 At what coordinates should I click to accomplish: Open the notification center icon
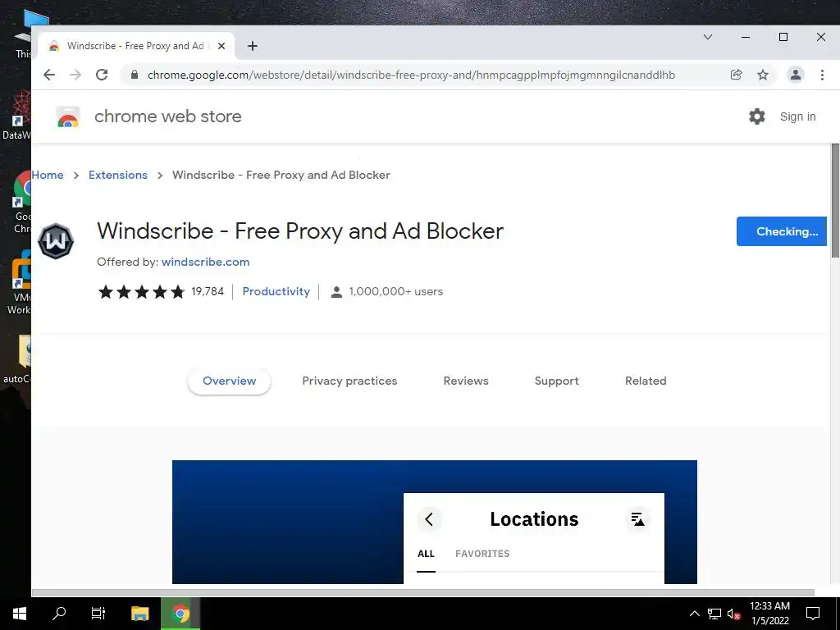pyautogui.click(x=813, y=614)
